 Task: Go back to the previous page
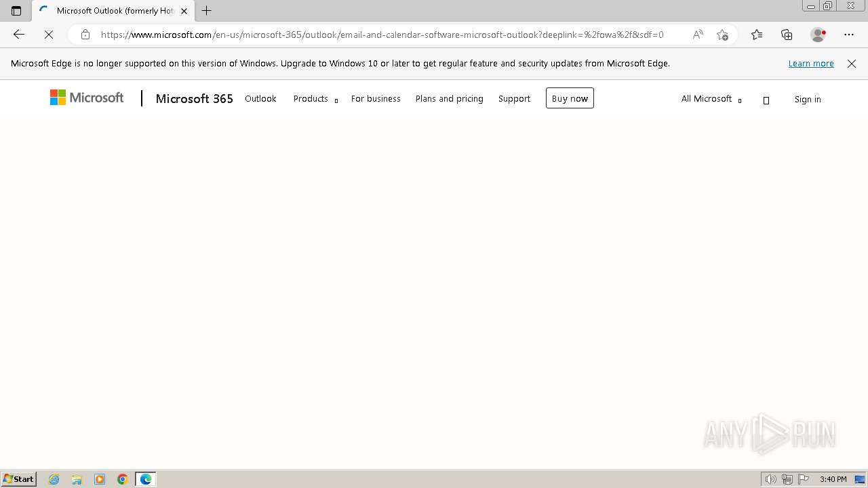(19, 35)
